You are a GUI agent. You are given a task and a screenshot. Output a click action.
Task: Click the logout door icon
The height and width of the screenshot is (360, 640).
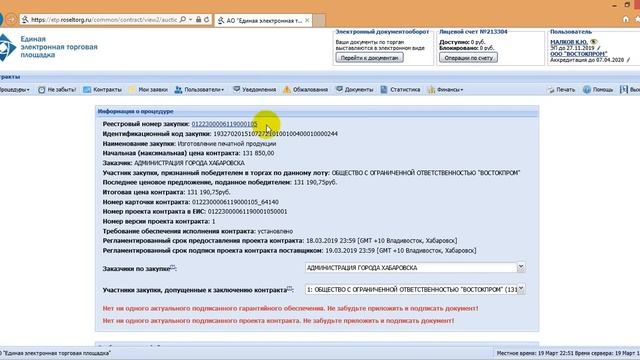click(624, 89)
